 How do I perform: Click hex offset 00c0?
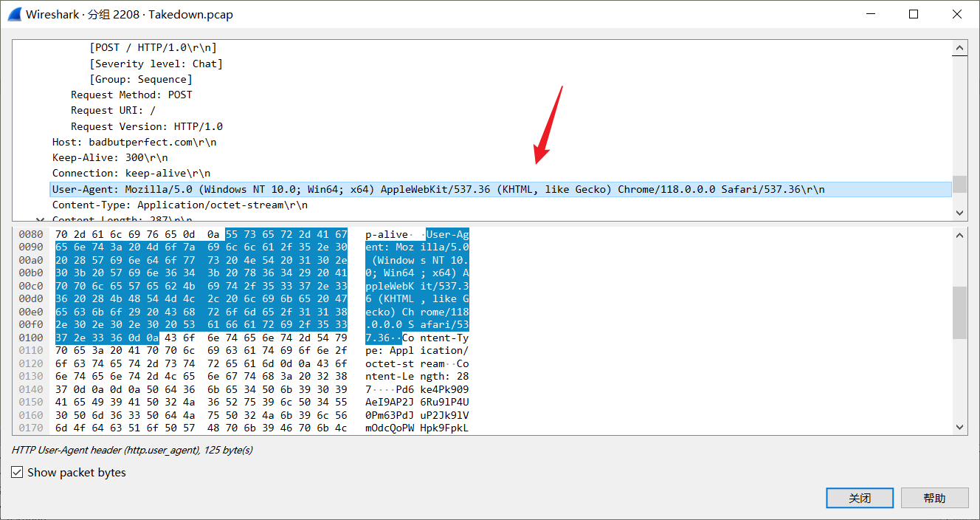point(31,286)
